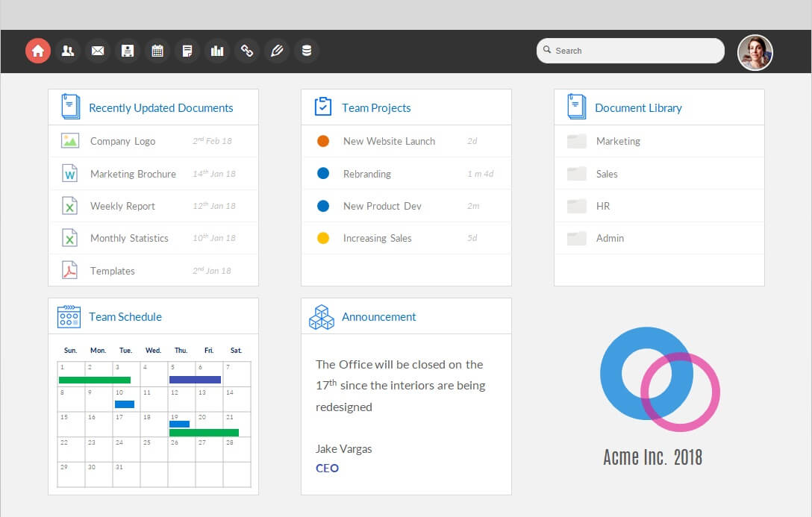The image size is (812, 517).
Task: Click the Templates PDF file icon
Action: pos(70,270)
